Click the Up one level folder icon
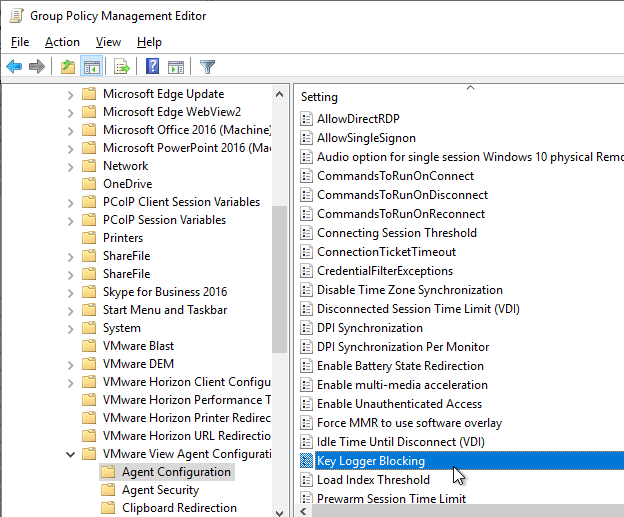The image size is (624, 517). pos(68,66)
